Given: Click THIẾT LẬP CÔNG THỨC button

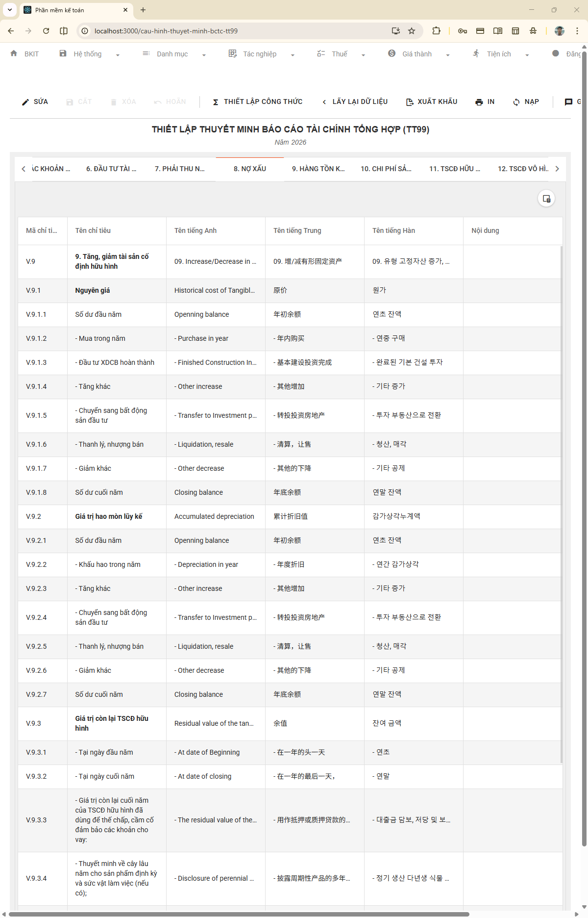Looking at the screenshot, I should [x=257, y=102].
